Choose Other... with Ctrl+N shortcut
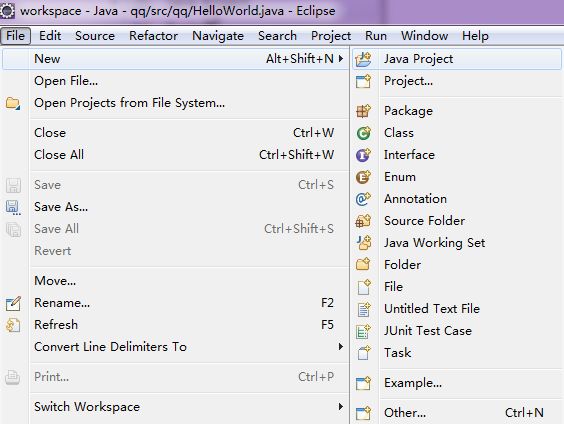The height and width of the screenshot is (424, 564). pyautogui.click(x=457, y=412)
